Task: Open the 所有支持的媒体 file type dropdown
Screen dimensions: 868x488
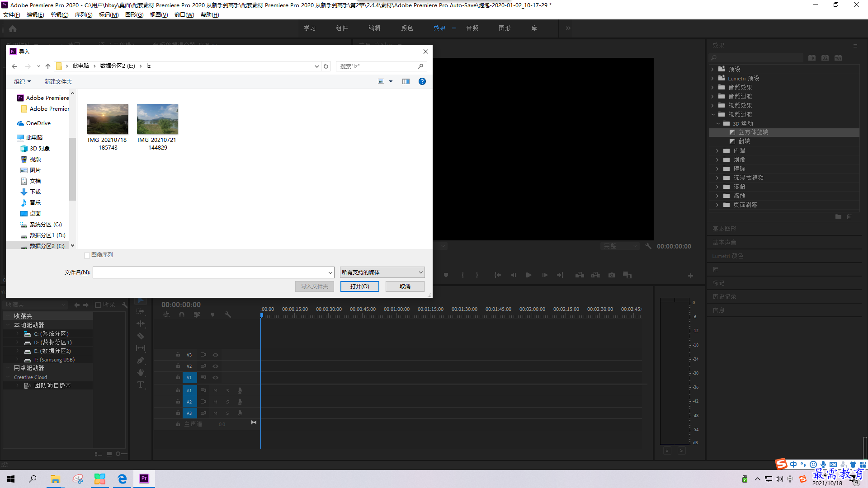Action: pos(382,272)
